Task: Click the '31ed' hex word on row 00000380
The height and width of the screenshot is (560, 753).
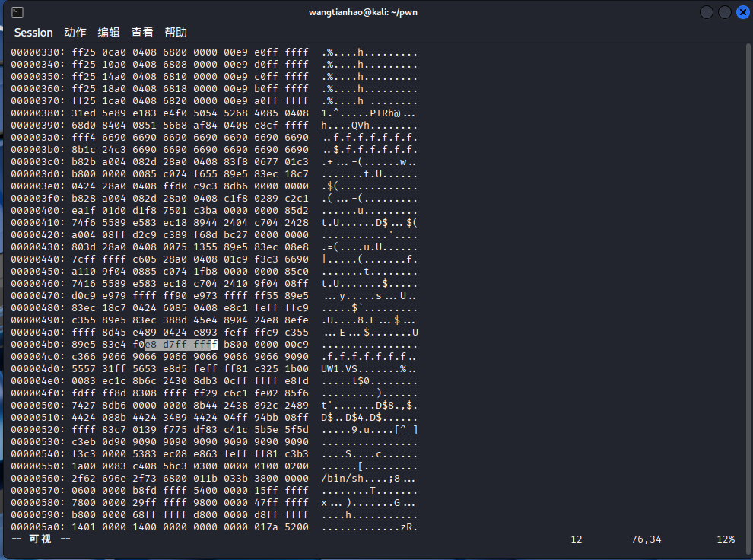Action: click(x=84, y=113)
